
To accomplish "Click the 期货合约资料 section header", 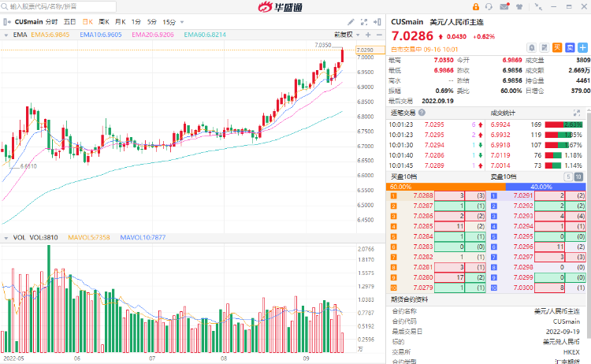I will point(409,299).
